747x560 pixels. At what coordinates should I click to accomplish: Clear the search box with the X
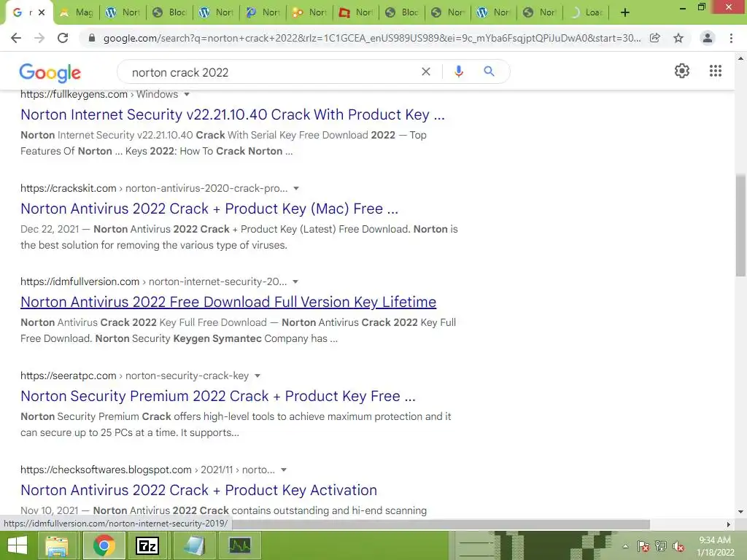pos(426,71)
